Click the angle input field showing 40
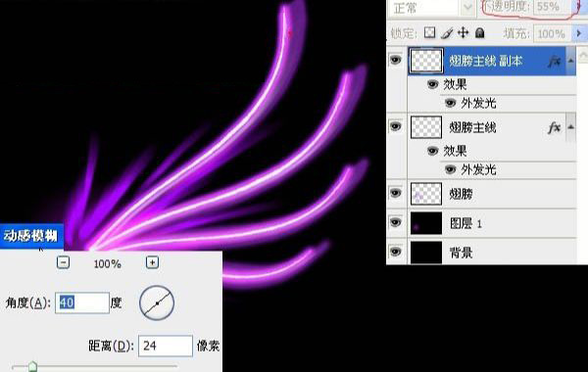The height and width of the screenshot is (372, 588). [x=82, y=302]
